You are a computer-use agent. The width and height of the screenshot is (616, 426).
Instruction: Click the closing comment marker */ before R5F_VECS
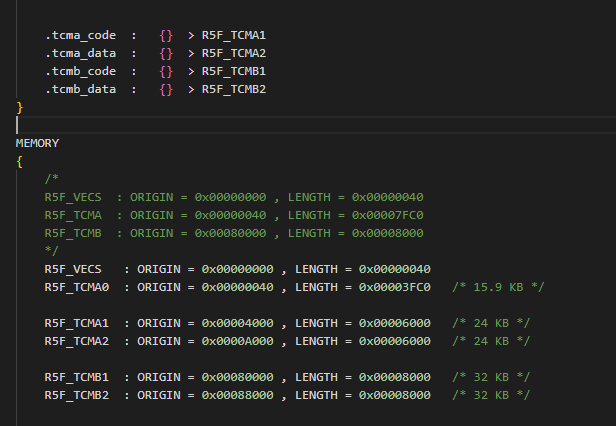[x=51, y=251]
